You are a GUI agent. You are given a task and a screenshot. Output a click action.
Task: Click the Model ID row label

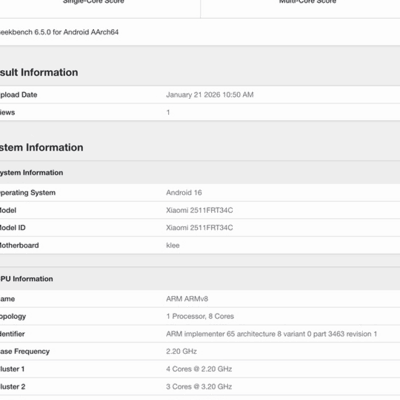[x=13, y=228]
